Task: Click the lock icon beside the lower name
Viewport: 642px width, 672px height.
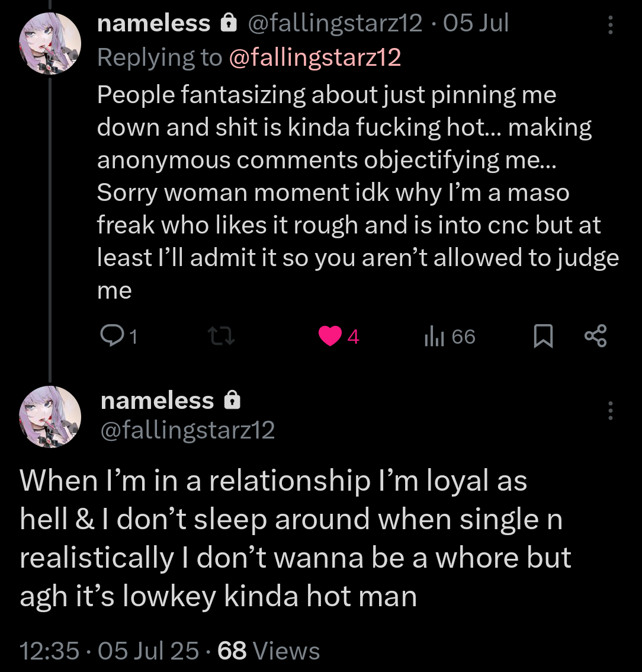Action: pyautogui.click(x=232, y=401)
